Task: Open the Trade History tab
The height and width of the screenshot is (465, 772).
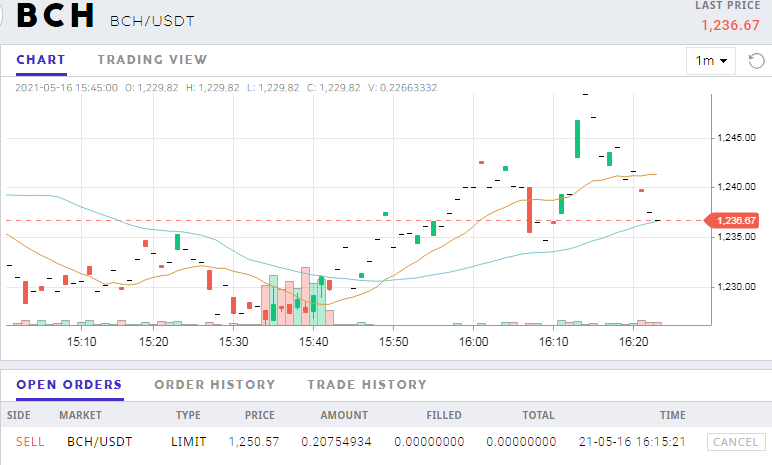Action: (367, 385)
